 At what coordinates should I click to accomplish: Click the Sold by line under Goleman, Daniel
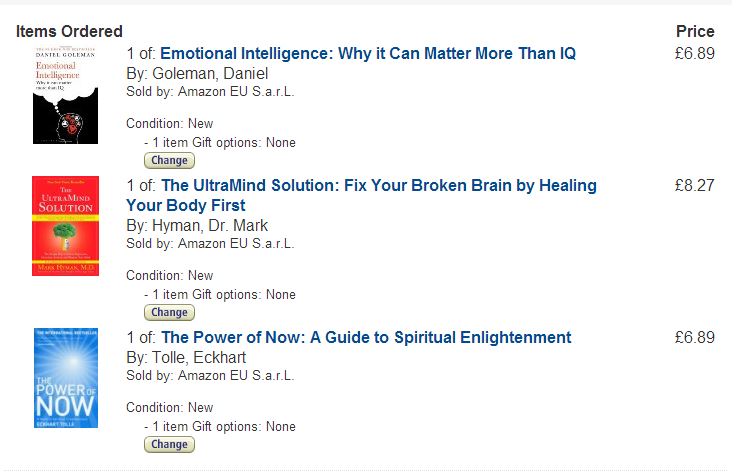tap(210, 91)
